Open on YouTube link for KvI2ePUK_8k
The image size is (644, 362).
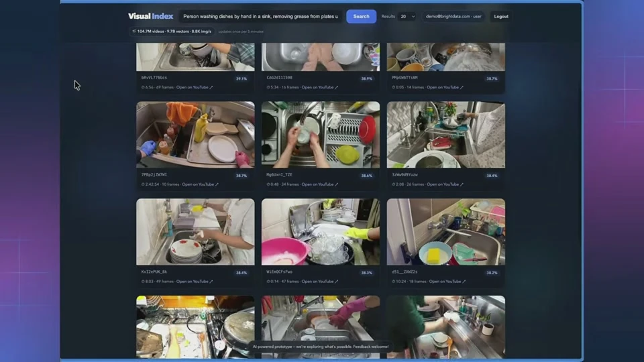(x=195, y=282)
